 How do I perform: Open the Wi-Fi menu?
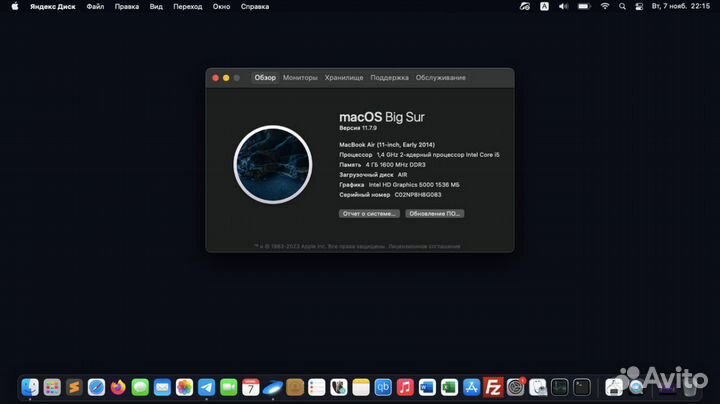pos(605,6)
